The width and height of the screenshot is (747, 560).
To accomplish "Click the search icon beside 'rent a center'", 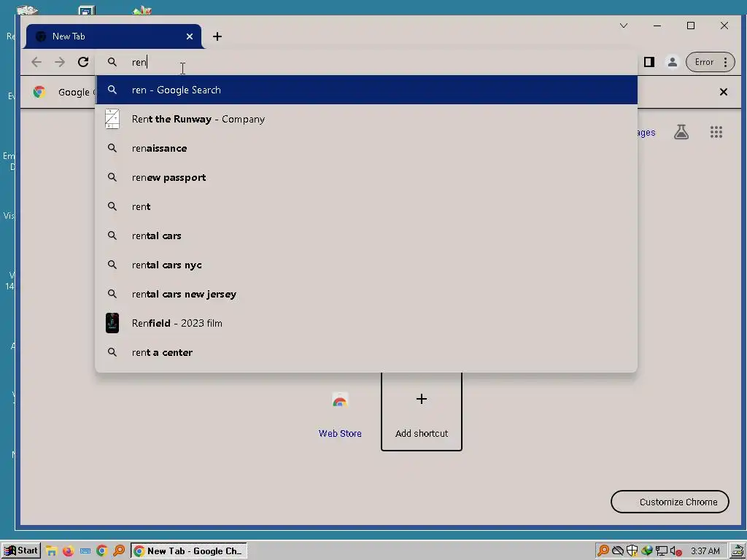I will [112, 352].
